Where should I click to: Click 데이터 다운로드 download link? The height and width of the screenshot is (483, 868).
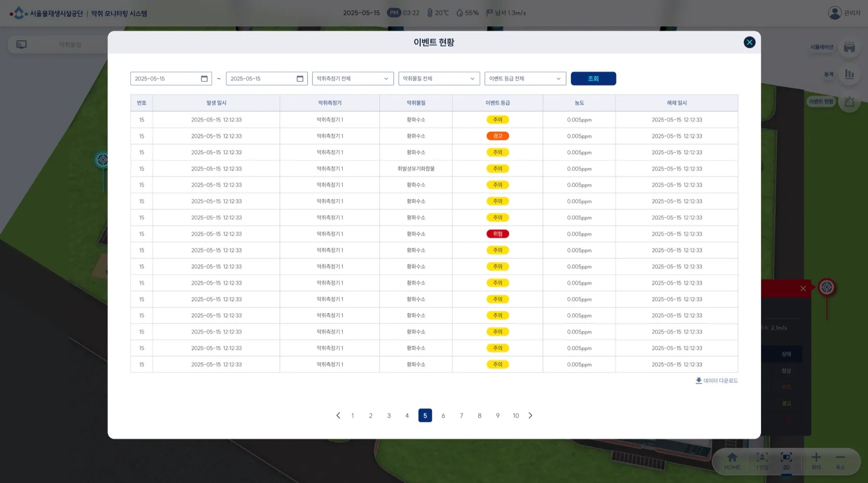pyautogui.click(x=717, y=381)
